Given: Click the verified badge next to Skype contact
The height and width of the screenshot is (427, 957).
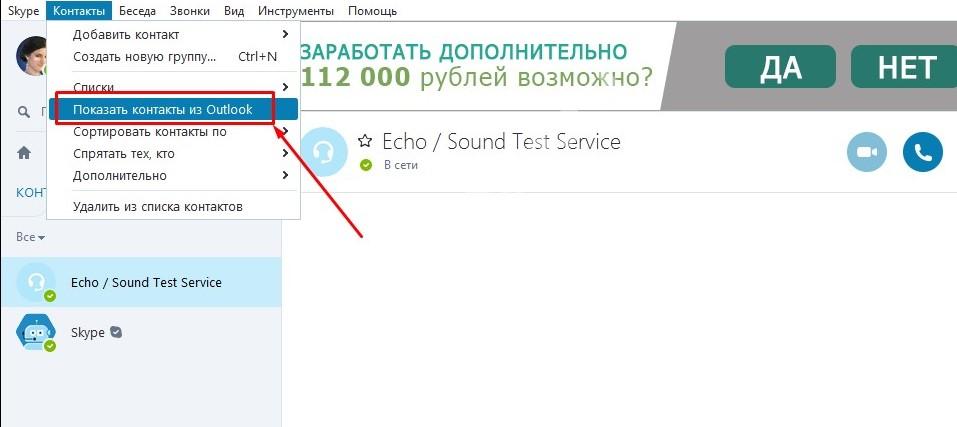Looking at the screenshot, I should click(115, 332).
